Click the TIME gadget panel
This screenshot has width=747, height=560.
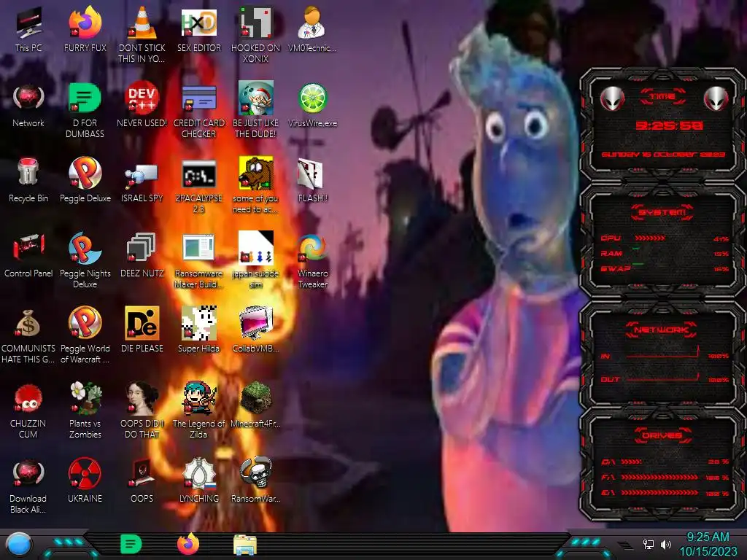point(662,125)
